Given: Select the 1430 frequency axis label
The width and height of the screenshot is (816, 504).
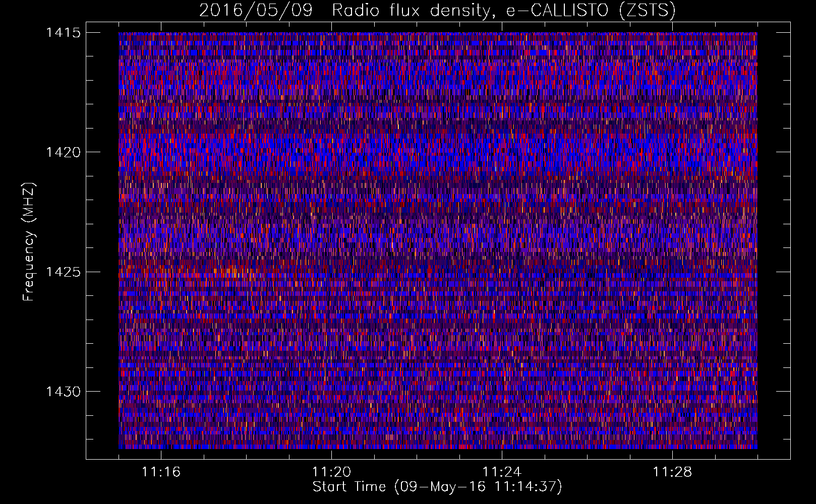Looking at the screenshot, I should click(63, 392).
